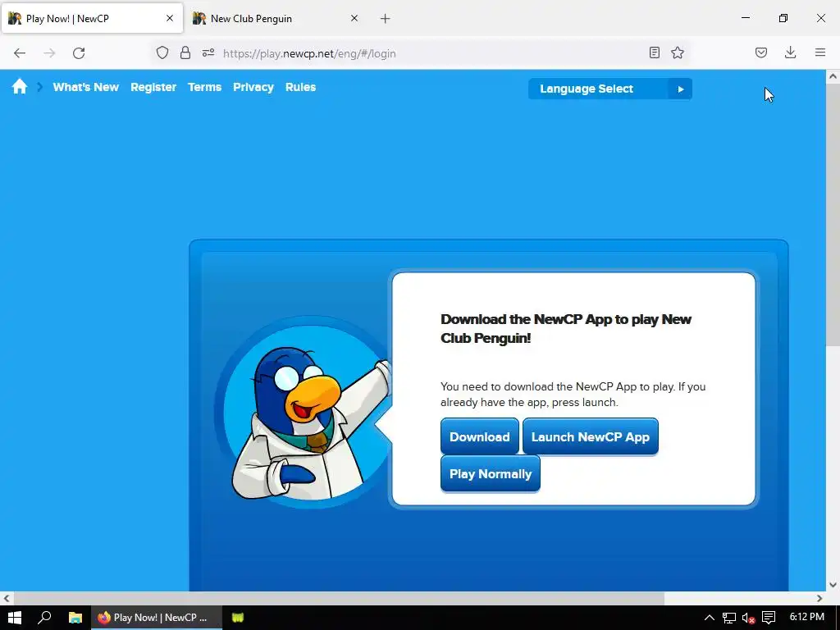Click the scroll down arrow
This screenshot has width=840, height=630.
[833, 585]
